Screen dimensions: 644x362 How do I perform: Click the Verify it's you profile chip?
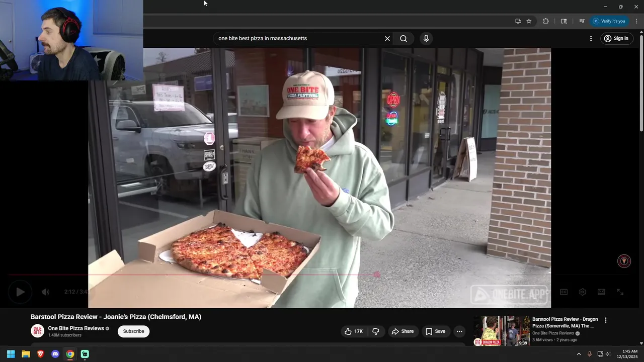pyautogui.click(x=609, y=21)
